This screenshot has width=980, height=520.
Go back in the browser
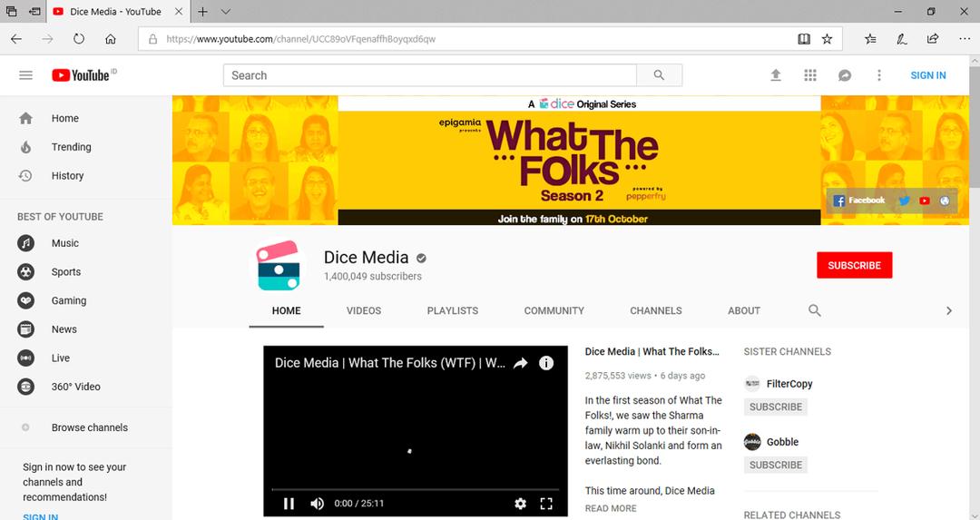16,39
